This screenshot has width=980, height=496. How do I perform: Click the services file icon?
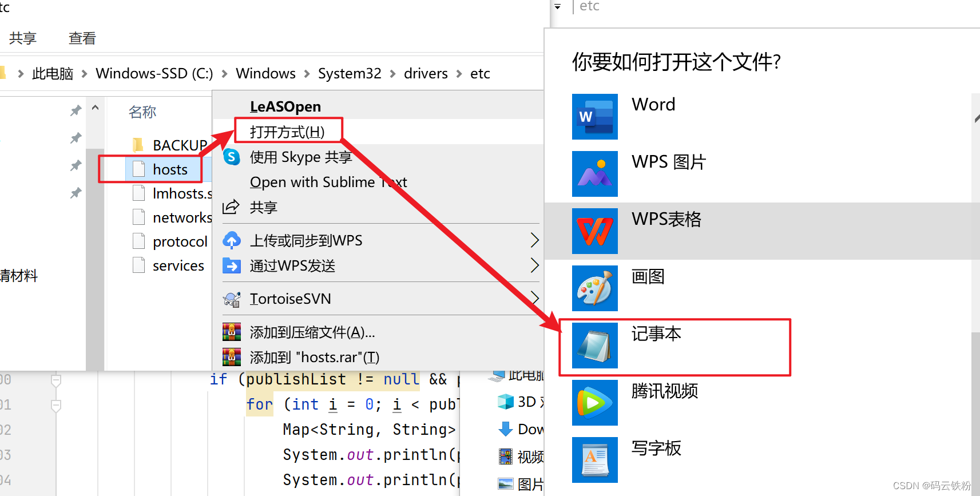138,265
